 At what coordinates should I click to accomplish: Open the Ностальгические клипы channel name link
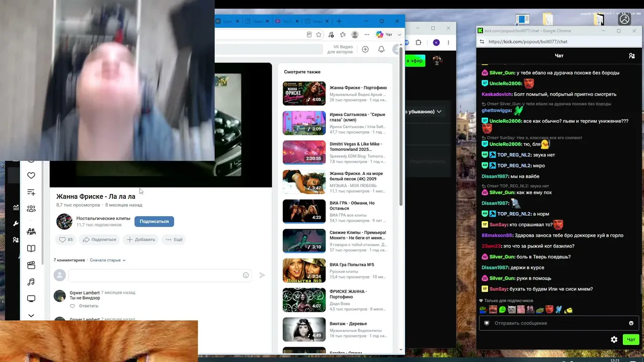[103, 218]
